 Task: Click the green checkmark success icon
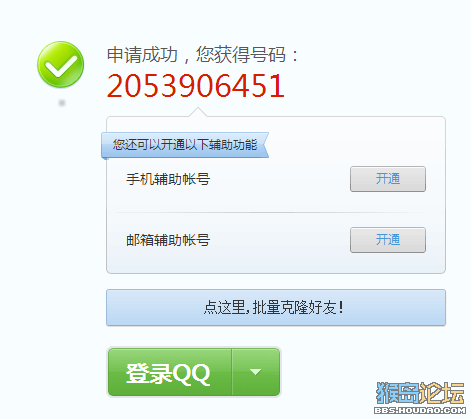pos(60,64)
